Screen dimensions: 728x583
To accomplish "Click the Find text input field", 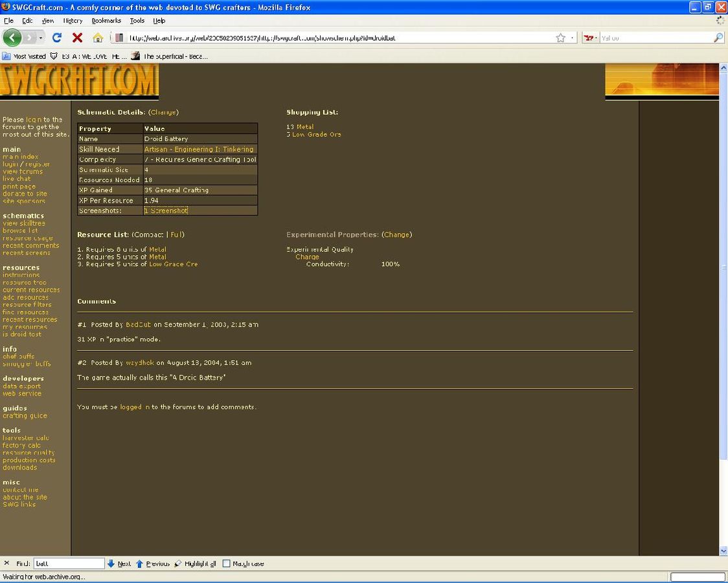I will point(68,564).
